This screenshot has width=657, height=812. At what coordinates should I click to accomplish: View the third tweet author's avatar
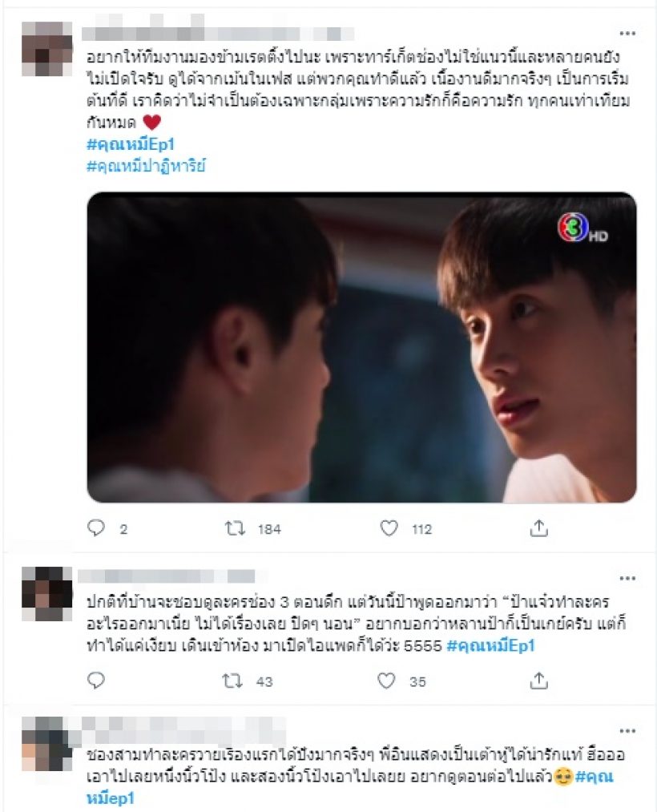(47, 745)
